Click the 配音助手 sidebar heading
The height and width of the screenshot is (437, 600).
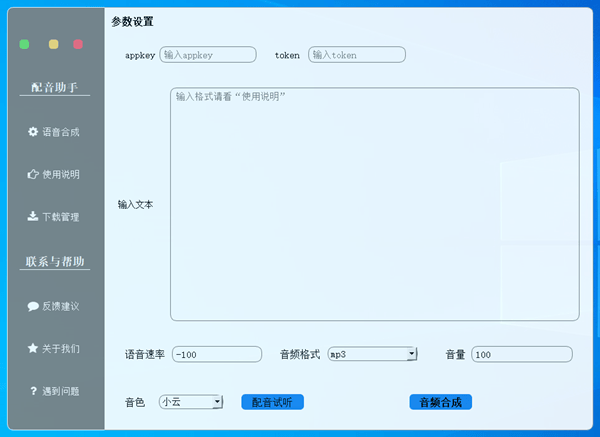point(55,87)
